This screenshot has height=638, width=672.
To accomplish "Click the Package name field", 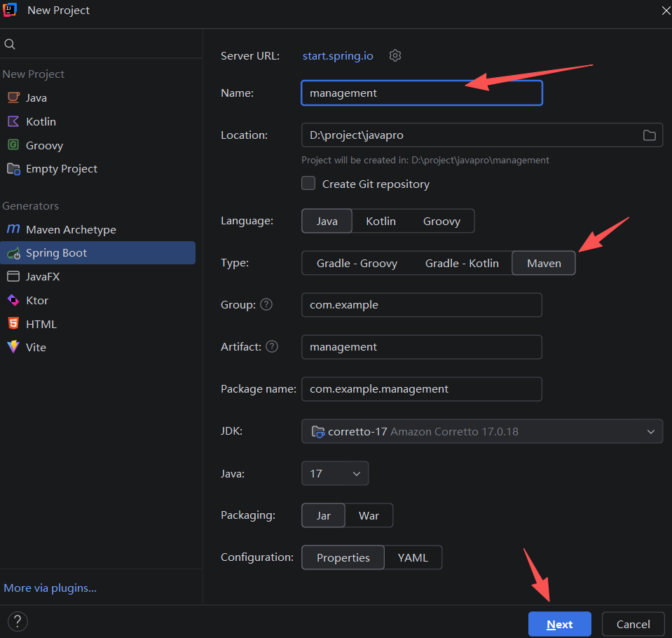I will click(x=422, y=389).
